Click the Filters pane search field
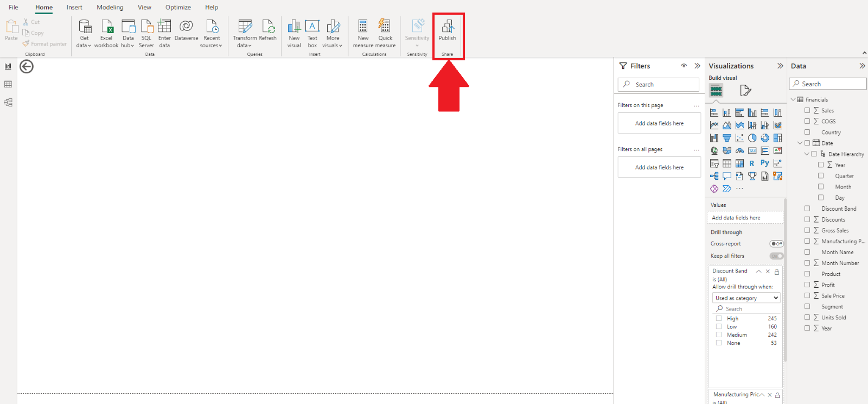Image resolution: width=868 pixels, height=404 pixels. (x=659, y=85)
